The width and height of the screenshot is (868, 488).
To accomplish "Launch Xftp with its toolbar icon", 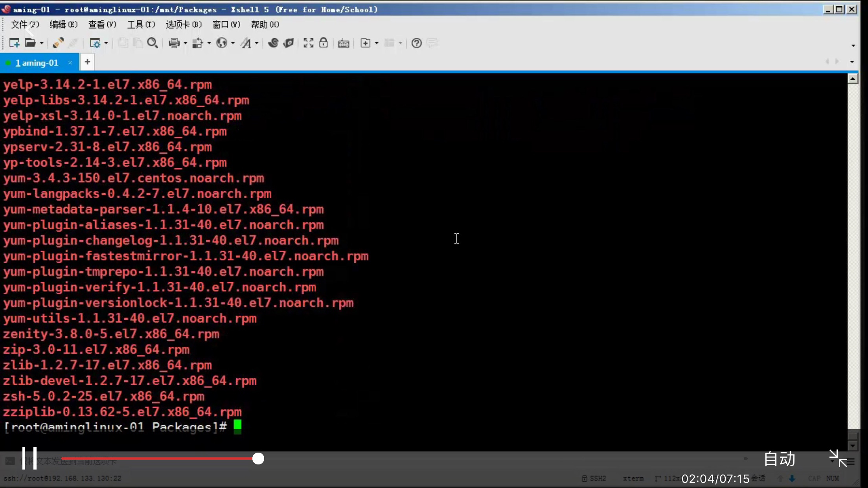I will tap(273, 43).
